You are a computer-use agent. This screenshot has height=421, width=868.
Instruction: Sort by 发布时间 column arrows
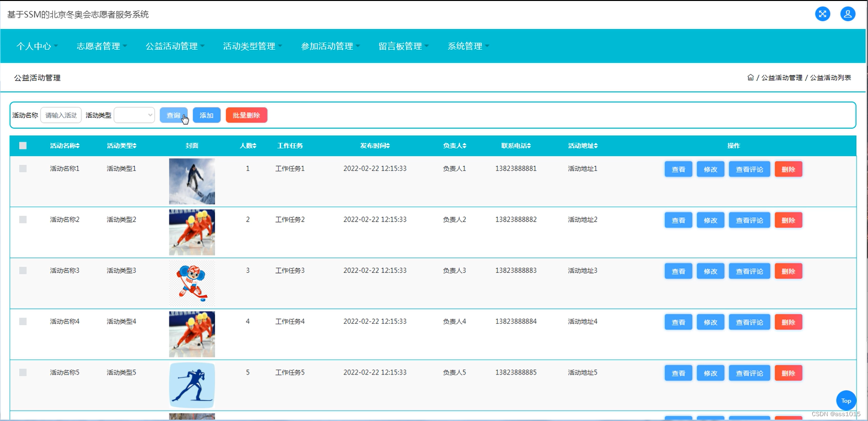point(388,146)
